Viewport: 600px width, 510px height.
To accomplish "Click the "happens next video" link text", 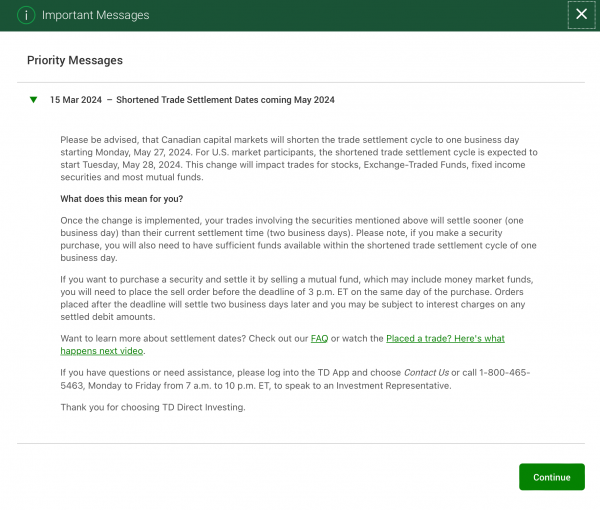I will click(x=103, y=351).
